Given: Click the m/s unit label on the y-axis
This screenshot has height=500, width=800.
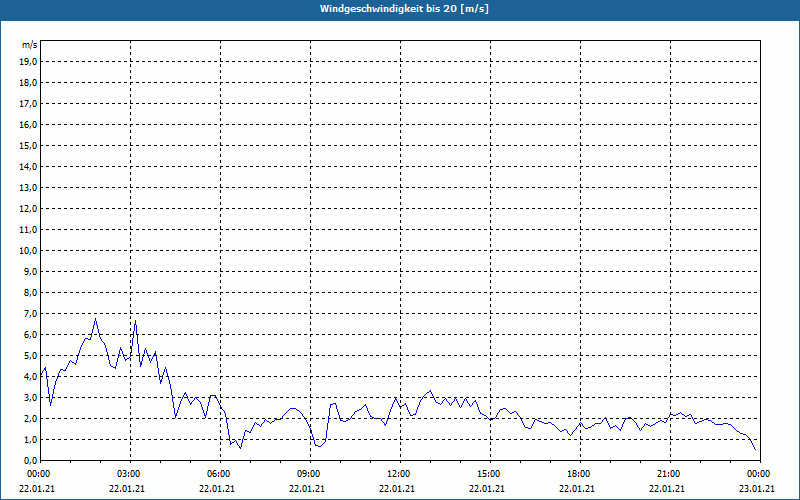Looking at the screenshot, I should (x=30, y=45).
